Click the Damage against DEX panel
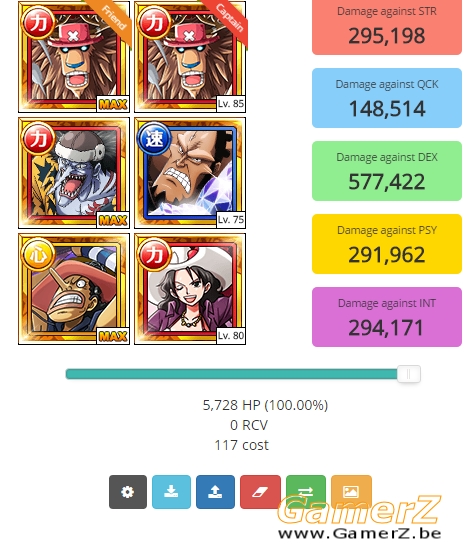462x549 pixels. click(387, 171)
